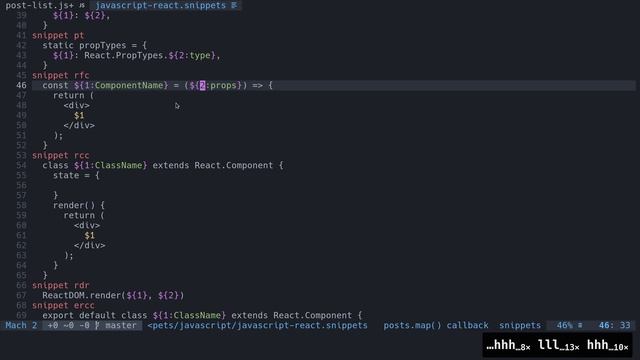This screenshot has height=360, width=640.
Task: Click the '+0 ~0 -0' git changes indicator
Action: [x=69, y=325]
